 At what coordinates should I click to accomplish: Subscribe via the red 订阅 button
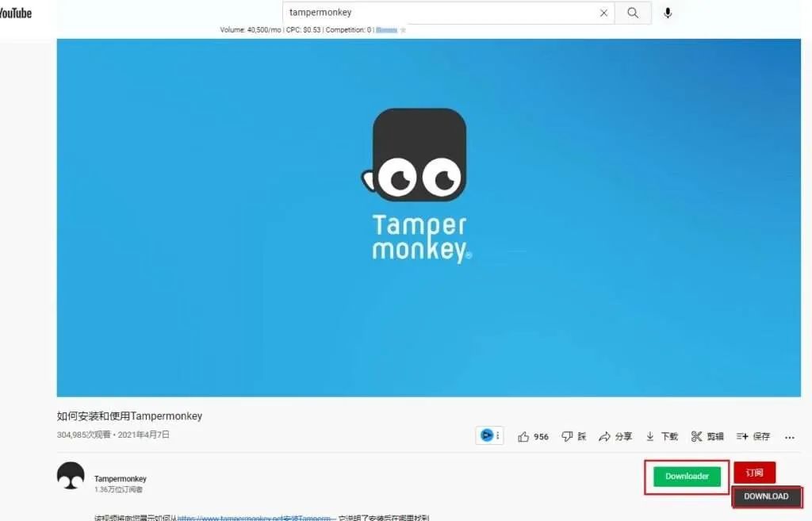[x=754, y=472]
